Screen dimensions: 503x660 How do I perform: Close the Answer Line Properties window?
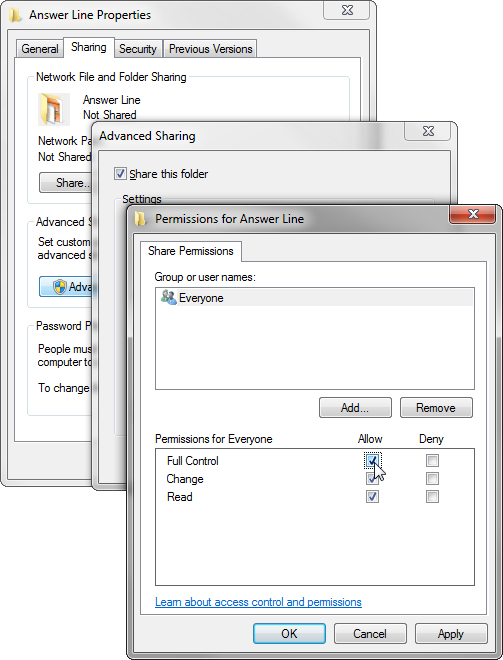tap(347, 10)
